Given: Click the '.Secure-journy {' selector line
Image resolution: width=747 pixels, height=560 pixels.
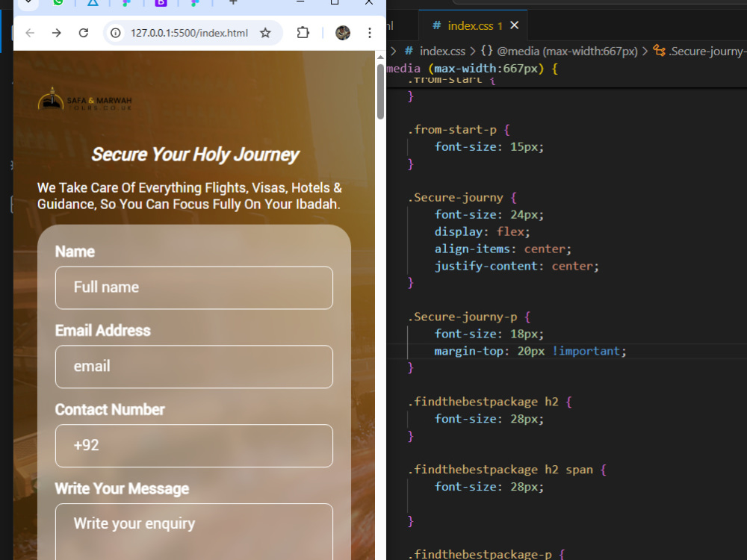Looking at the screenshot, I should coord(462,198).
